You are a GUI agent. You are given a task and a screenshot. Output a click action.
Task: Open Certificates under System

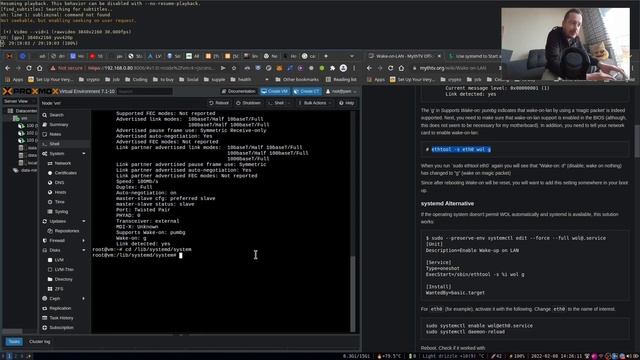(x=65, y=173)
